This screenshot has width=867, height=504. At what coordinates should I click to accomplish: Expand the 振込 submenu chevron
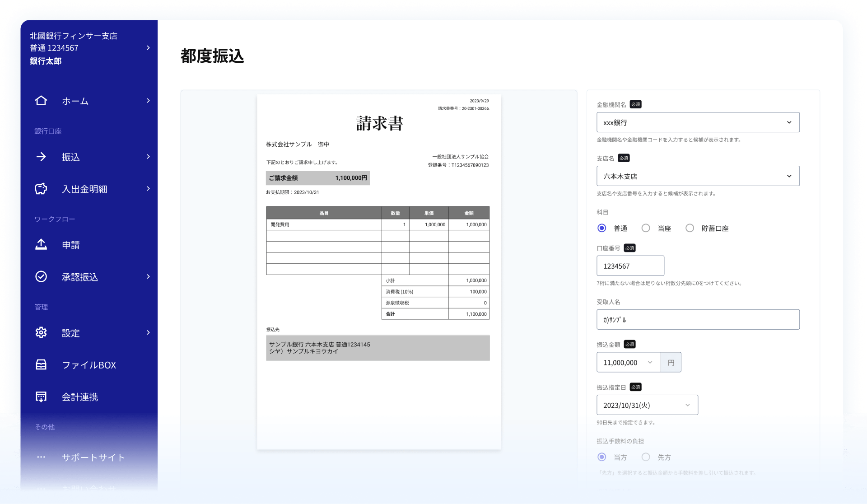pos(148,157)
